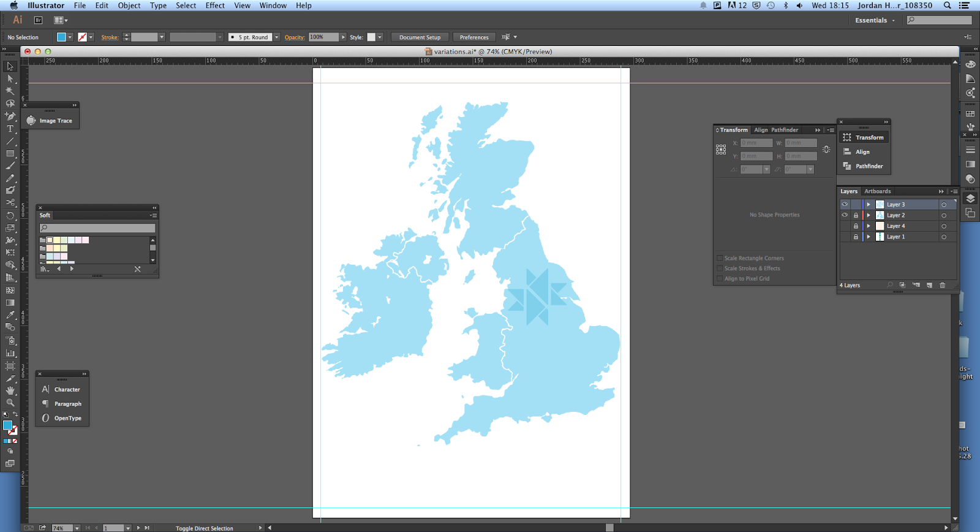Open the Effect menu
This screenshot has height=532, width=980.
(215, 6)
